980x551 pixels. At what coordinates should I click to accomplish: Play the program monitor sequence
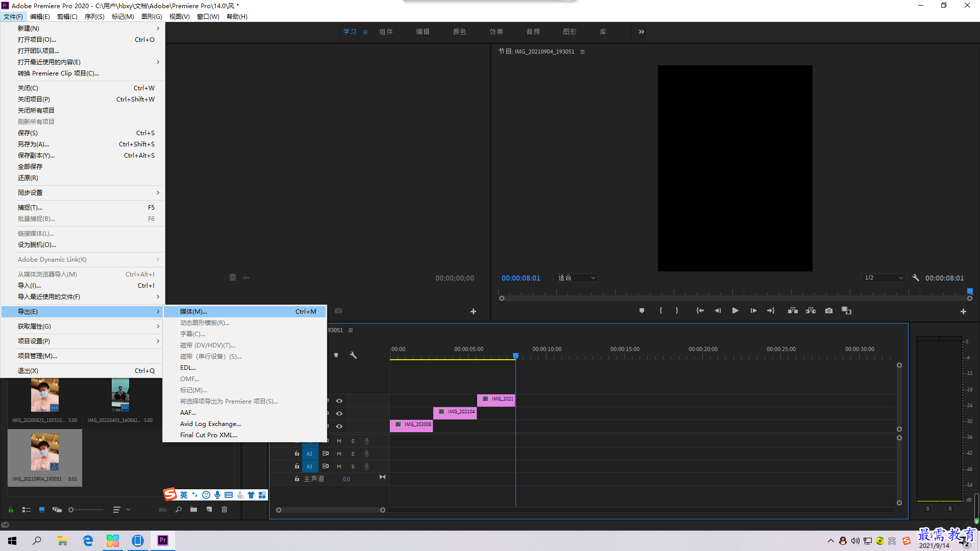pos(736,311)
